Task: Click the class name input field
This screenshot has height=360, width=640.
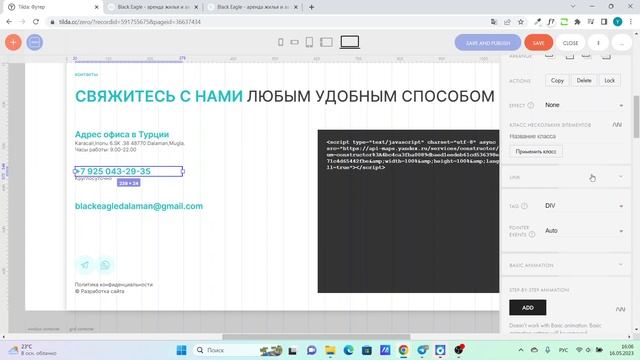Action: click(567, 136)
